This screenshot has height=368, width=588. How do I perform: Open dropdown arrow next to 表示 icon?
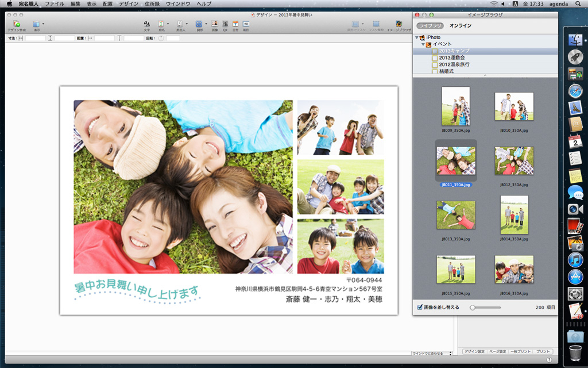pyautogui.click(x=43, y=24)
